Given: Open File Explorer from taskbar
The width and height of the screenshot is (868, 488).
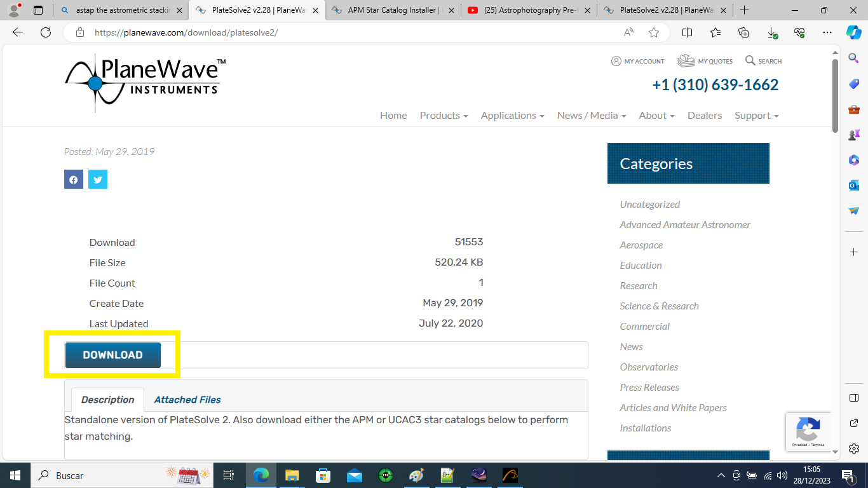Looking at the screenshot, I should tap(292, 475).
